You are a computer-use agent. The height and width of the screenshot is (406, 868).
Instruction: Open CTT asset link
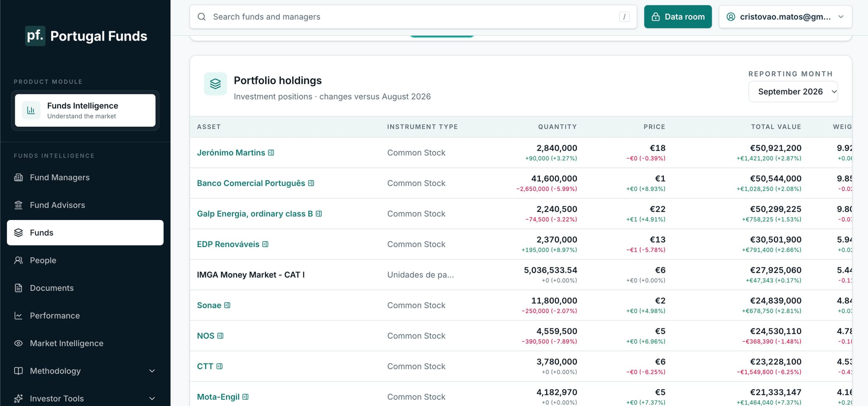205,366
